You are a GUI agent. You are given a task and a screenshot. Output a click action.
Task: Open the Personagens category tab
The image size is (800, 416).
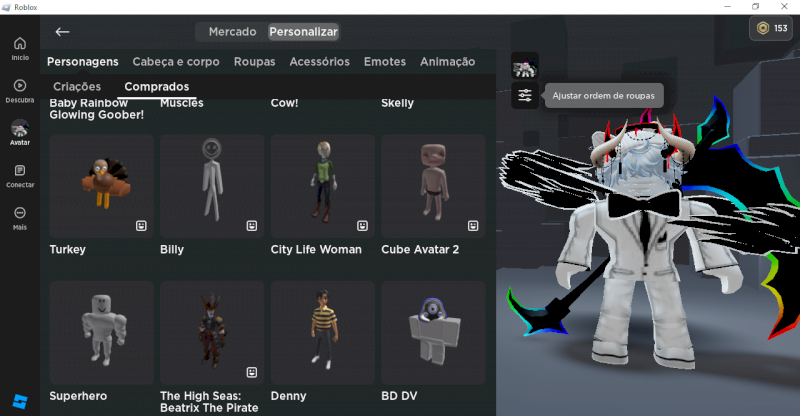coord(83,62)
